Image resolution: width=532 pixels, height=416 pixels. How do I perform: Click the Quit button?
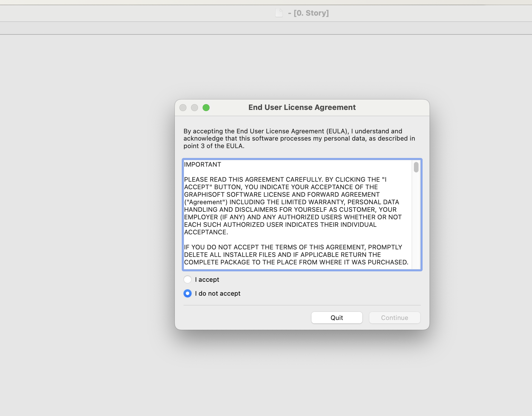pyautogui.click(x=337, y=318)
